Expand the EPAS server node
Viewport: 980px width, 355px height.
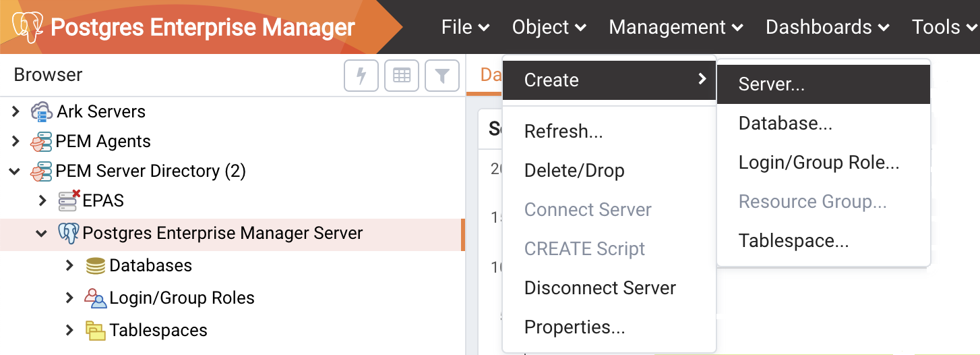(43, 200)
